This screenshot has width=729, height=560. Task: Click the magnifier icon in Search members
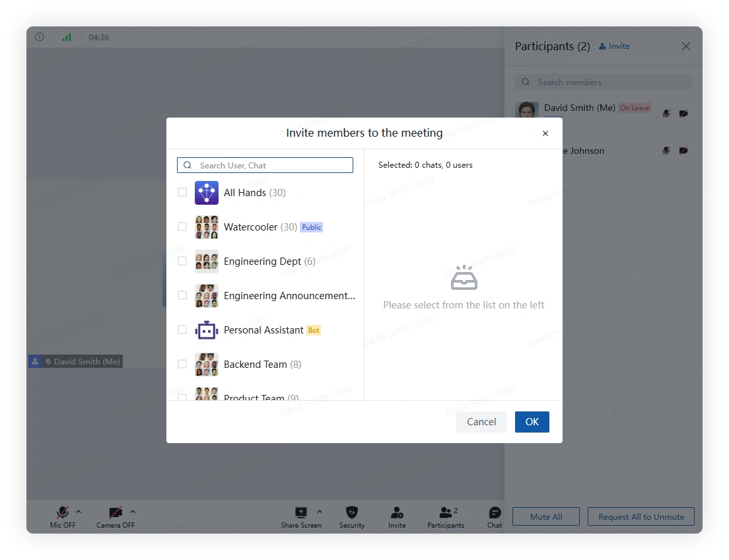click(x=526, y=82)
